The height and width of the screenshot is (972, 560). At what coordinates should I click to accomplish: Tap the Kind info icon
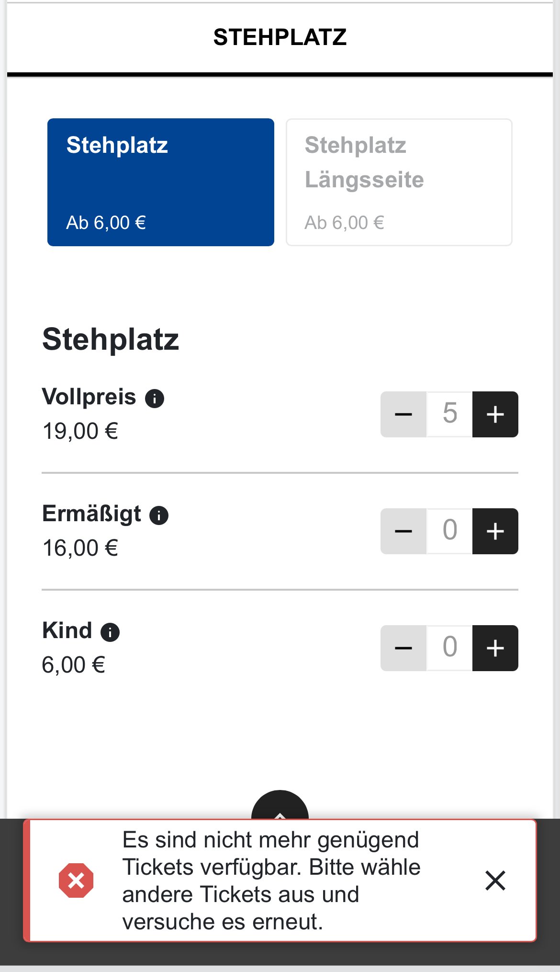coord(110,632)
